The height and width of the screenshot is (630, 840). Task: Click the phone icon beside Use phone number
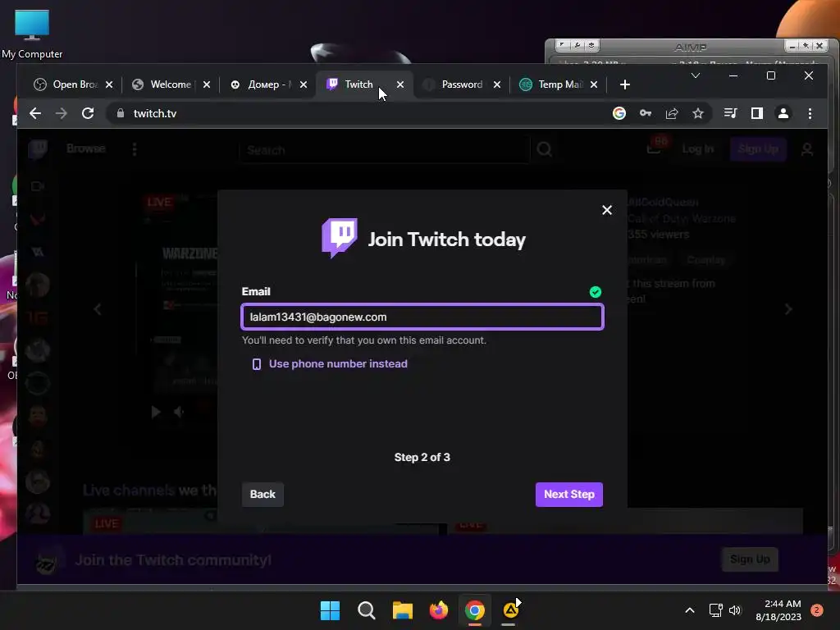pos(257,364)
